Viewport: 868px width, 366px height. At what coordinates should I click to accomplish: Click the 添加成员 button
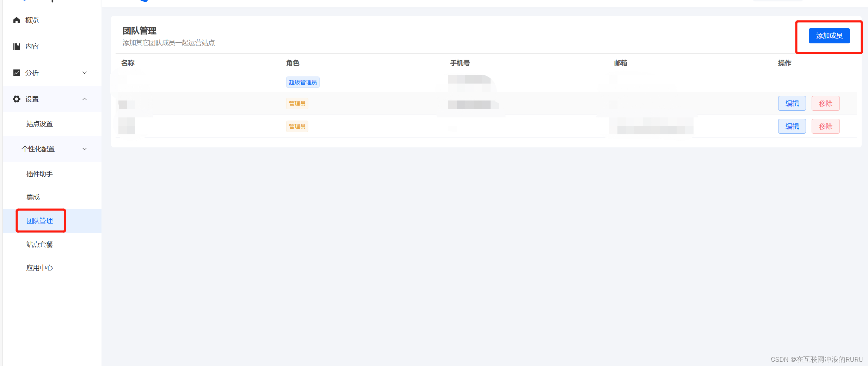pos(829,36)
